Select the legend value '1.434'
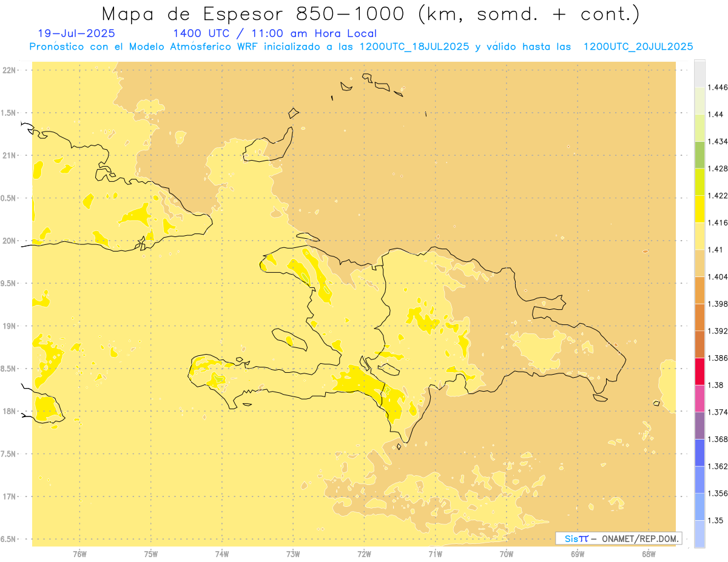728x562 pixels. point(718,141)
